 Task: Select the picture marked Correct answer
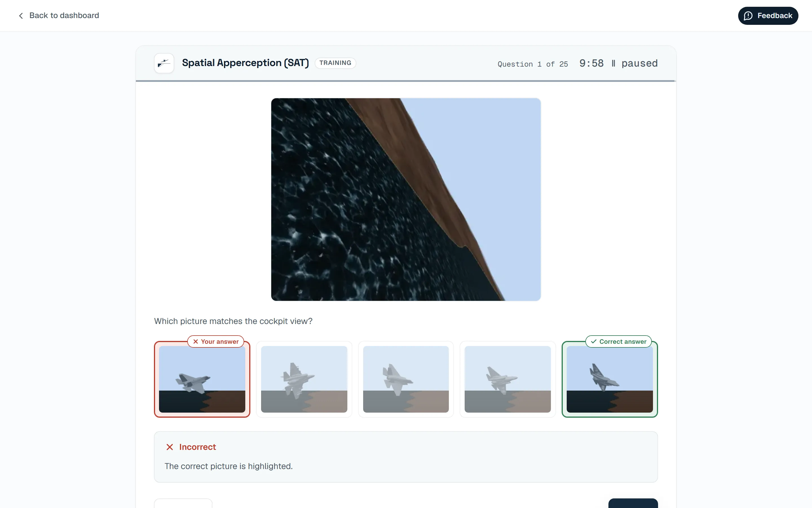click(609, 379)
